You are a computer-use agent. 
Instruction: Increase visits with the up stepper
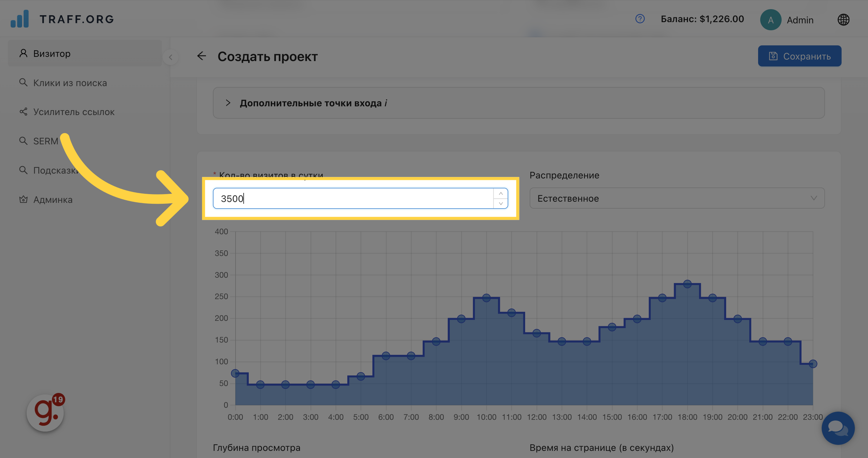501,193
